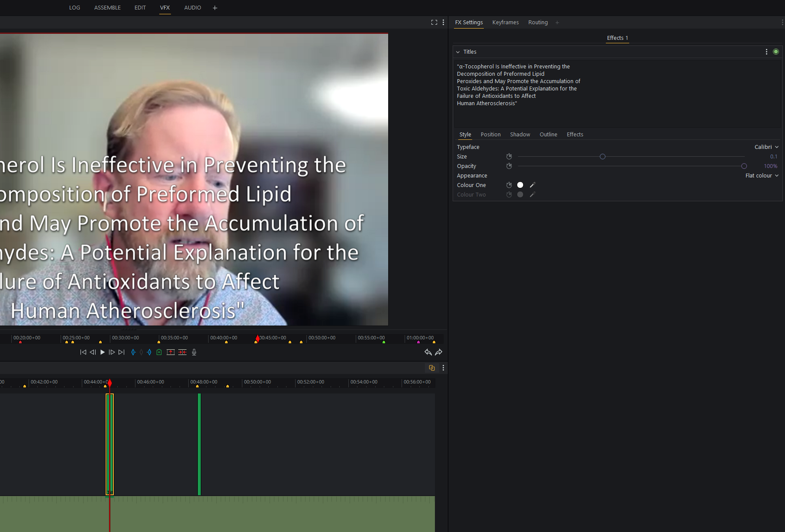Viewport: 785px width, 532px height.
Task: Enable keyframing for Size
Action: pos(509,157)
